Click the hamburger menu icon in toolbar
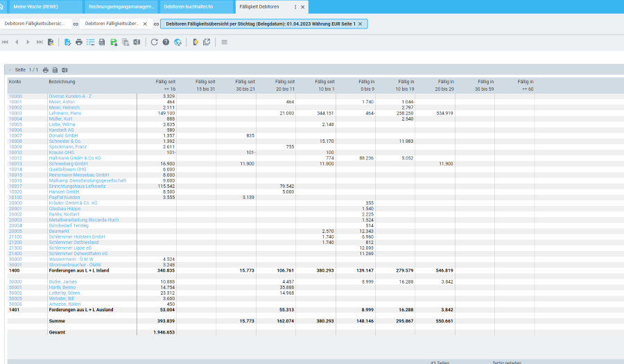Viewport: 624px width, 364px height. (224, 42)
